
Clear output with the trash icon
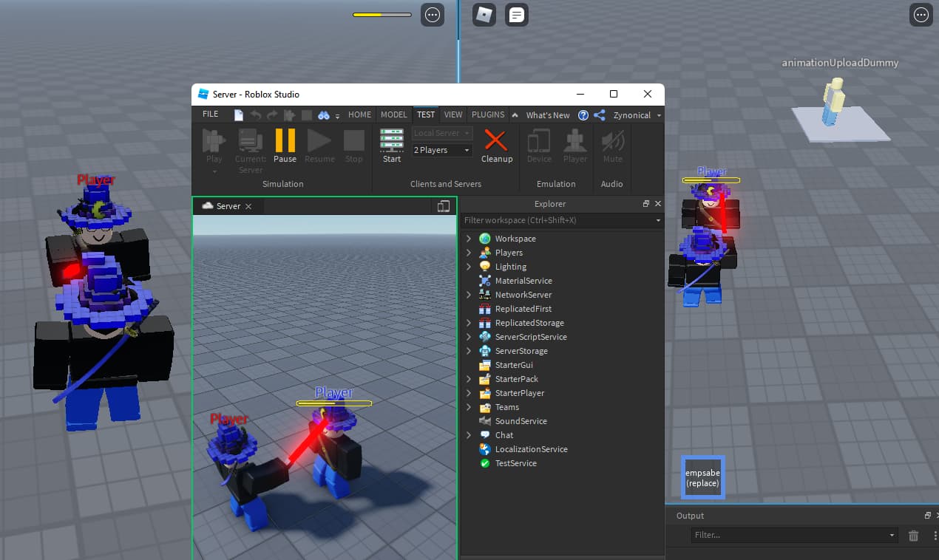pyautogui.click(x=913, y=536)
